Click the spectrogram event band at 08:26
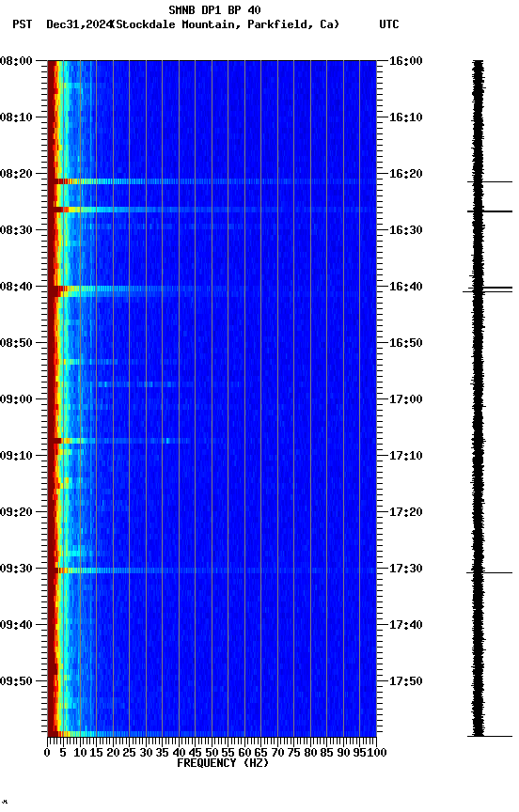Screen dimensions: 519x812 point(212,210)
